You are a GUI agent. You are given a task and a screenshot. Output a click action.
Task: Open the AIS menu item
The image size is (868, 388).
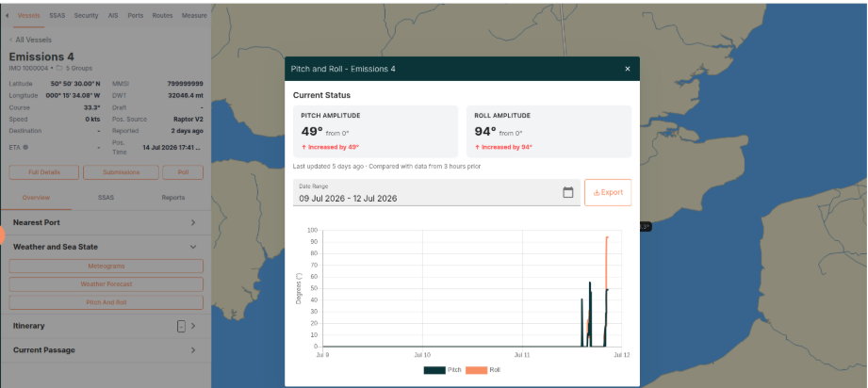click(x=113, y=15)
